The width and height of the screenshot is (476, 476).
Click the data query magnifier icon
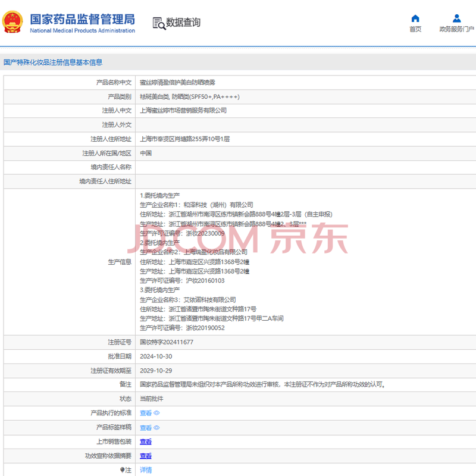pos(158,23)
